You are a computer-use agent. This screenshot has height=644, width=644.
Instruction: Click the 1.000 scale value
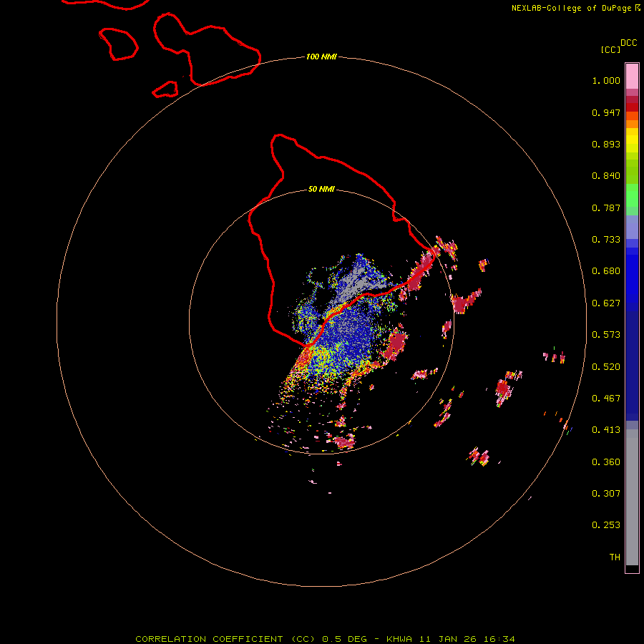coord(606,80)
